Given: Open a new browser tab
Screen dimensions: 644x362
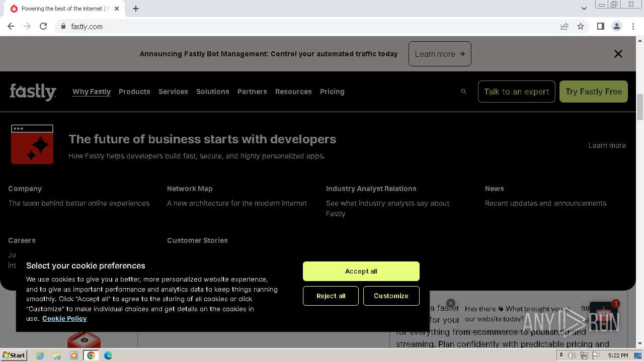Looking at the screenshot, I should [136, 9].
